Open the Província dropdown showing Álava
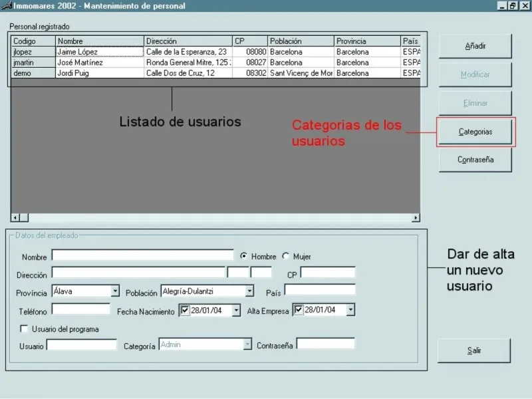The height and width of the screenshot is (399, 532). click(x=115, y=291)
